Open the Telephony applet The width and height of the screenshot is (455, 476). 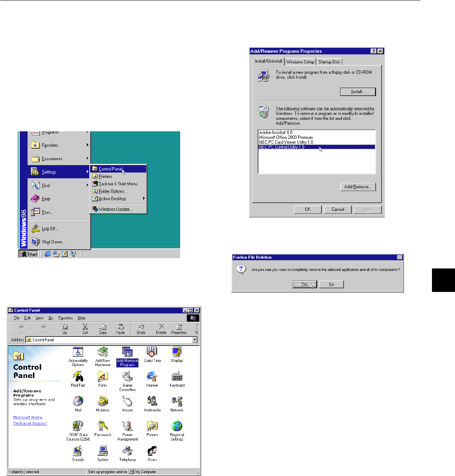click(x=128, y=453)
